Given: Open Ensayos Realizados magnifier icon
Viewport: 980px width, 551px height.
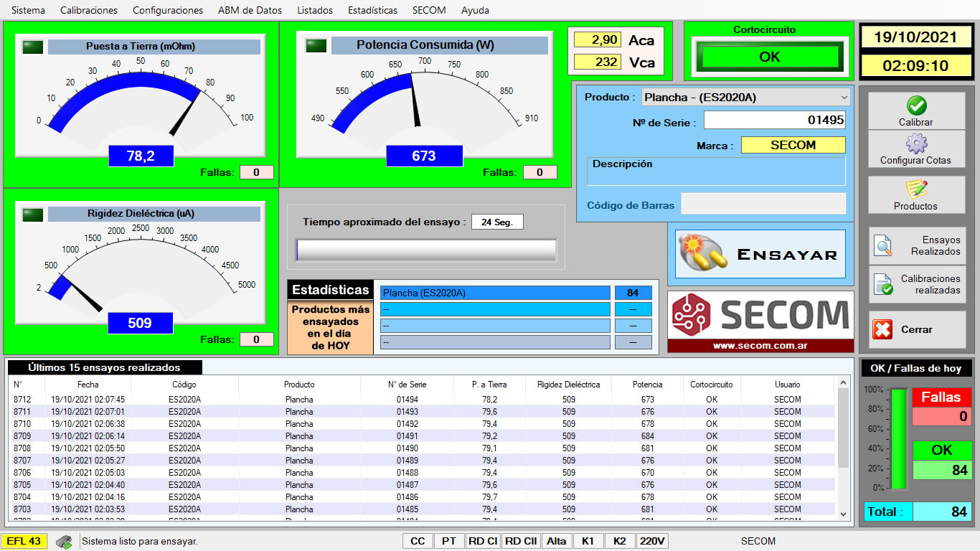Looking at the screenshot, I should pos(883,246).
